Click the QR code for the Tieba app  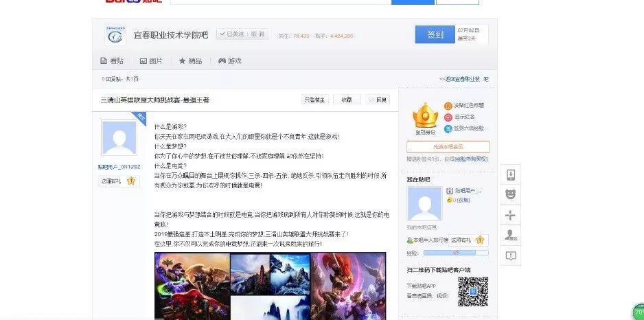point(473,291)
